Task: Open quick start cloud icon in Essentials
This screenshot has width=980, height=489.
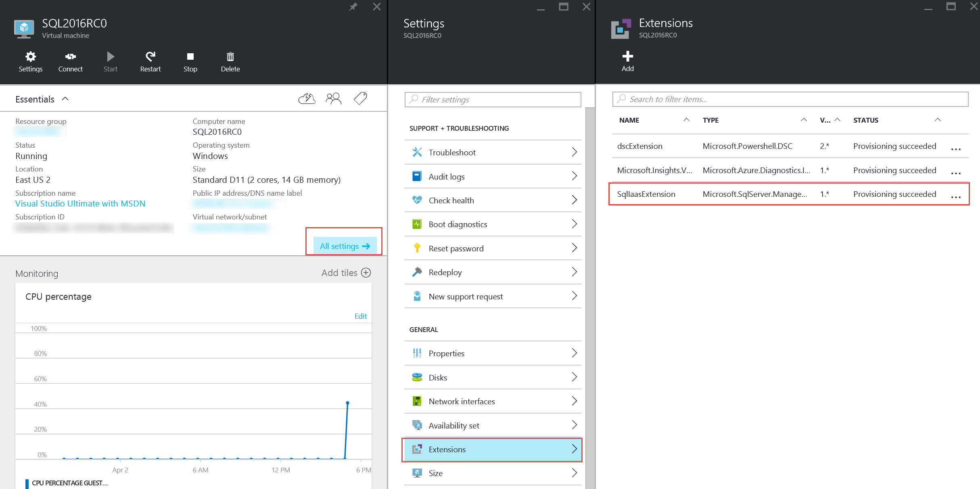Action: coord(307,98)
